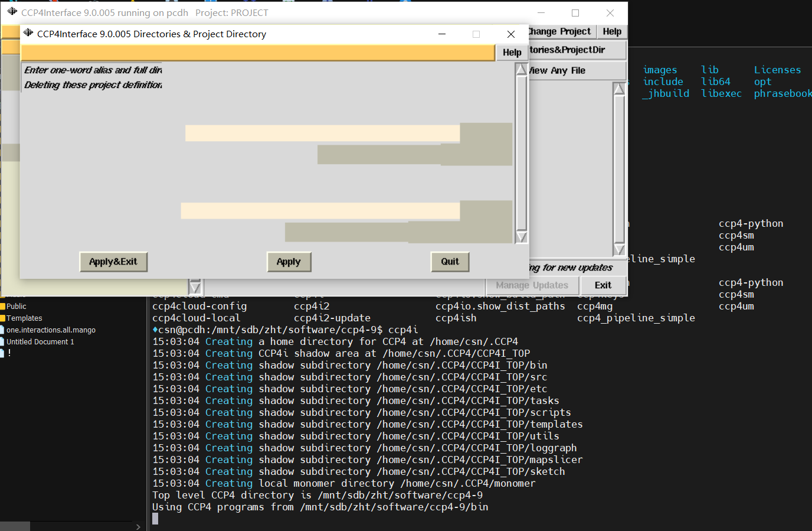Close the Directories & Project Directory dialog
The image size is (812, 531).
point(511,34)
